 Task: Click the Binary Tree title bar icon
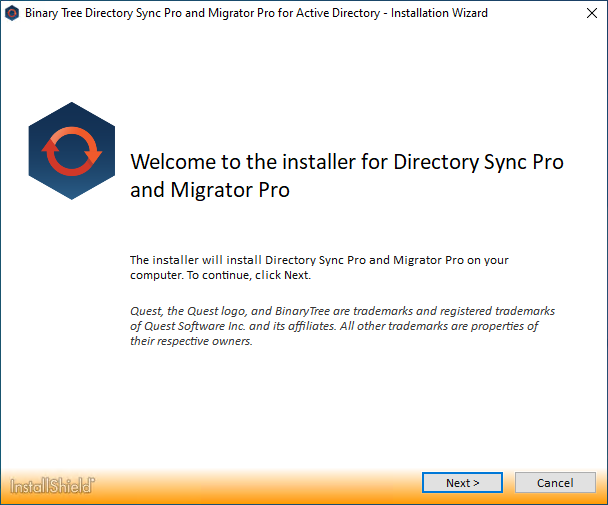(x=12, y=13)
